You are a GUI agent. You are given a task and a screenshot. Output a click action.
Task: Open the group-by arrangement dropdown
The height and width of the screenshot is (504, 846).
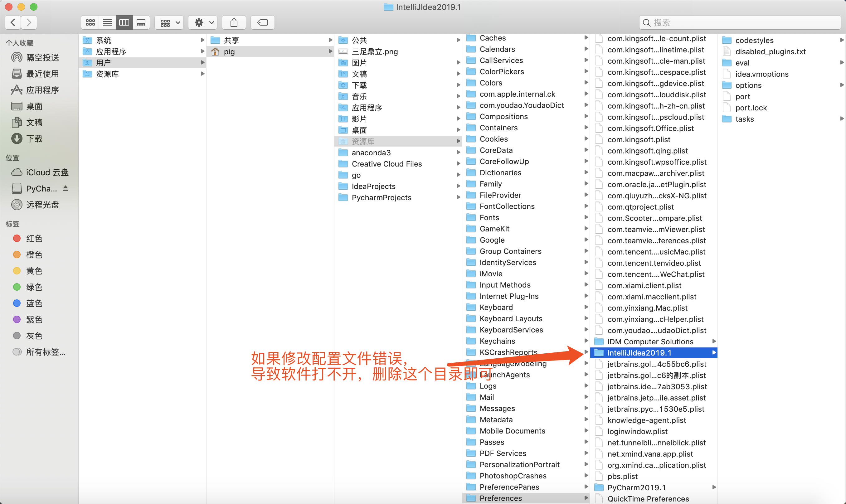169,22
